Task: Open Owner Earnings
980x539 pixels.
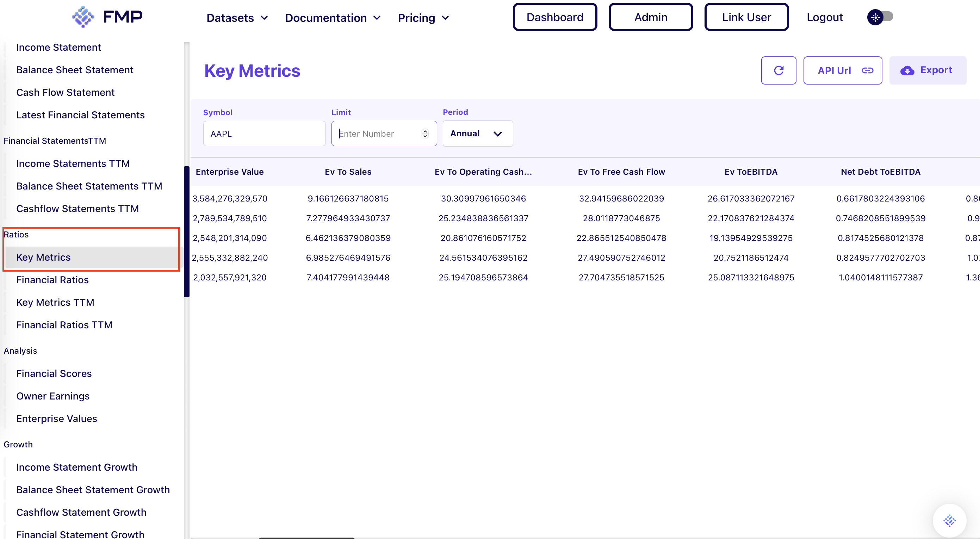Action: click(53, 396)
